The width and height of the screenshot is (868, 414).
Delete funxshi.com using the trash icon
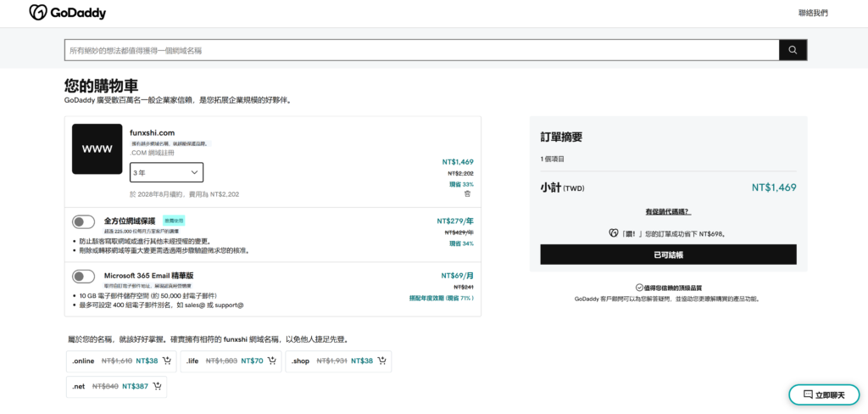coord(467,194)
